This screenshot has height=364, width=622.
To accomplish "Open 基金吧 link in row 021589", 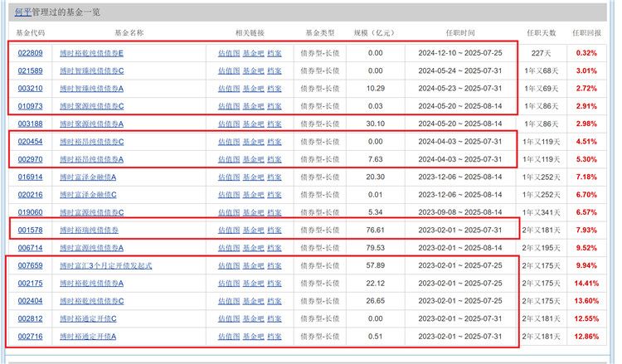I will click(253, 71).
